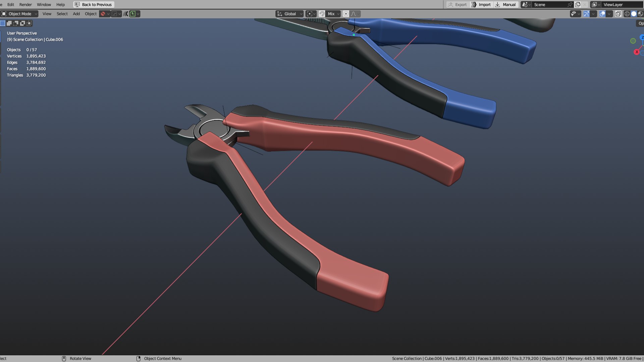Expand gizmo options dropdown arrow

[593, 14]
